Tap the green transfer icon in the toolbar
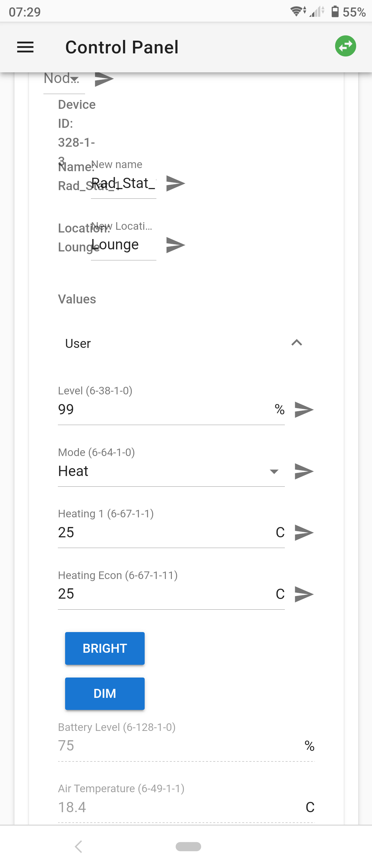The width and height of the screenshot is (372, 868). click(345, 45)
